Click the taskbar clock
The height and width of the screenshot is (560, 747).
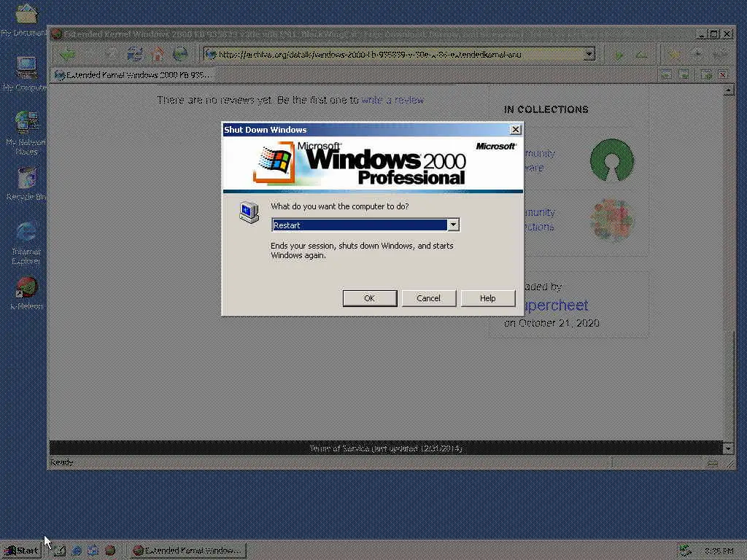tap(719, 551)
